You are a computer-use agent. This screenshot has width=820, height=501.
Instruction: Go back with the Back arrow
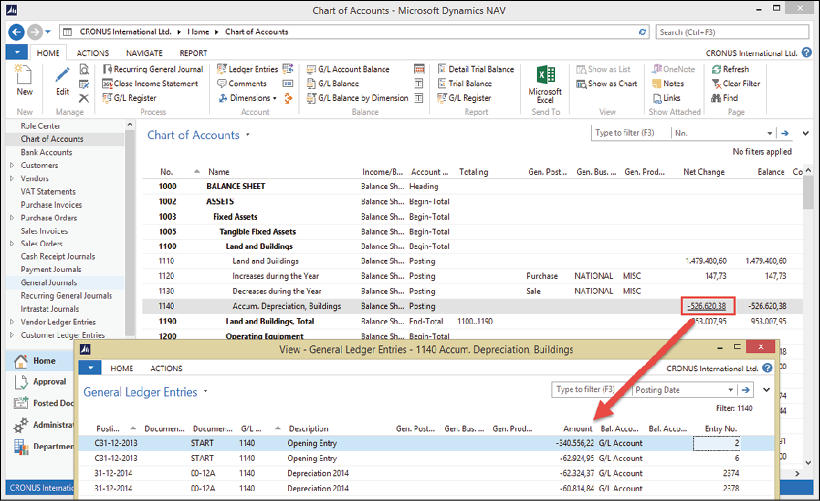[17, 32]
